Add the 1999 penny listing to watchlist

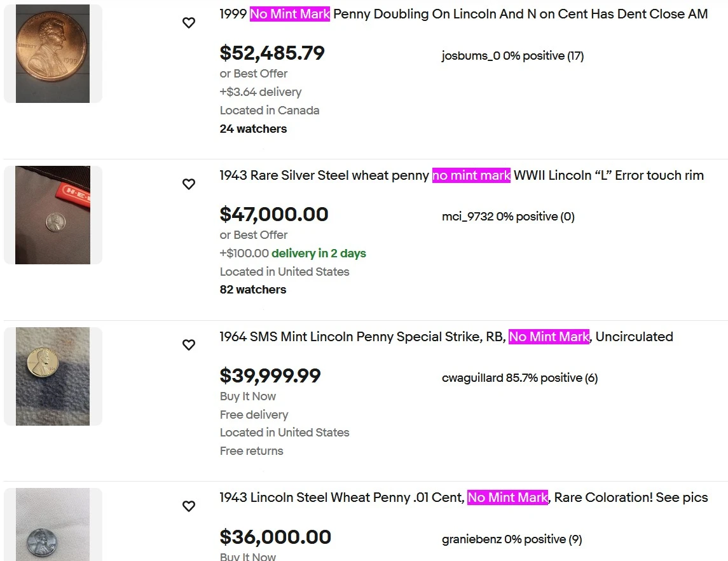(188, 22)
